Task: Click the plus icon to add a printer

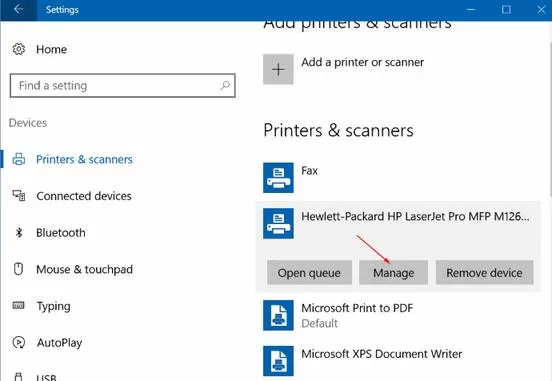Action: pyautogui.click(x=278, y=69)
